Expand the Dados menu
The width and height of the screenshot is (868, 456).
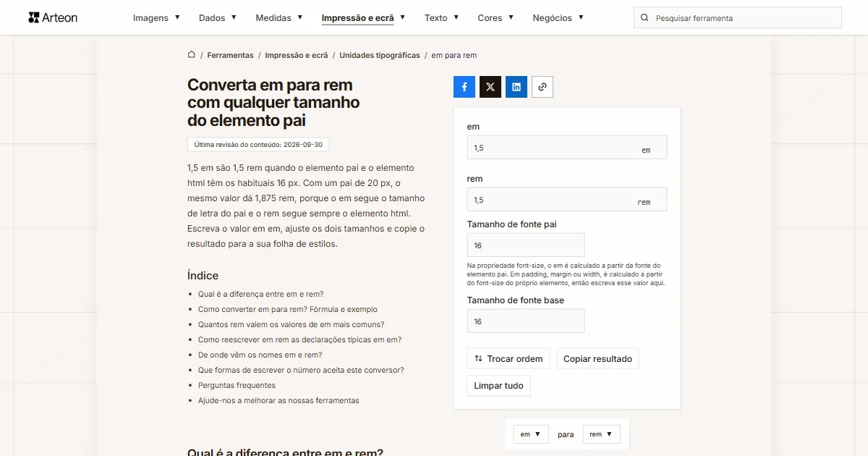tap(218, 18)
